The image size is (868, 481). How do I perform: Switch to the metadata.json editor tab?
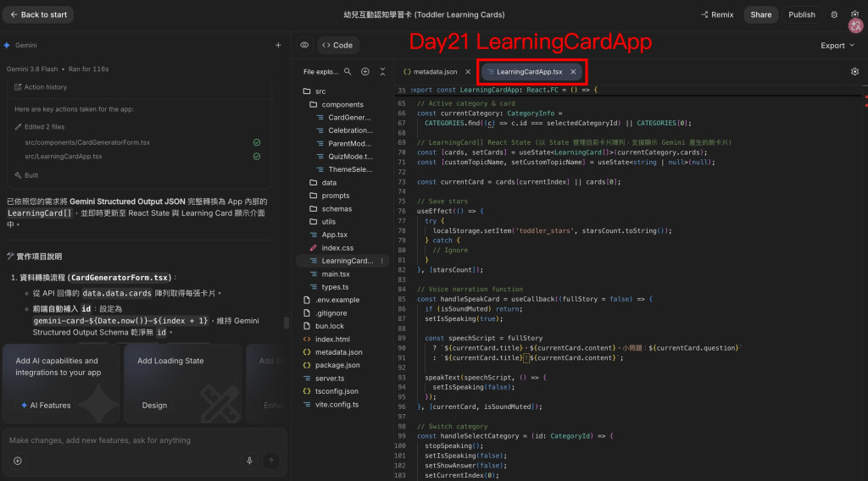[430, 72]
